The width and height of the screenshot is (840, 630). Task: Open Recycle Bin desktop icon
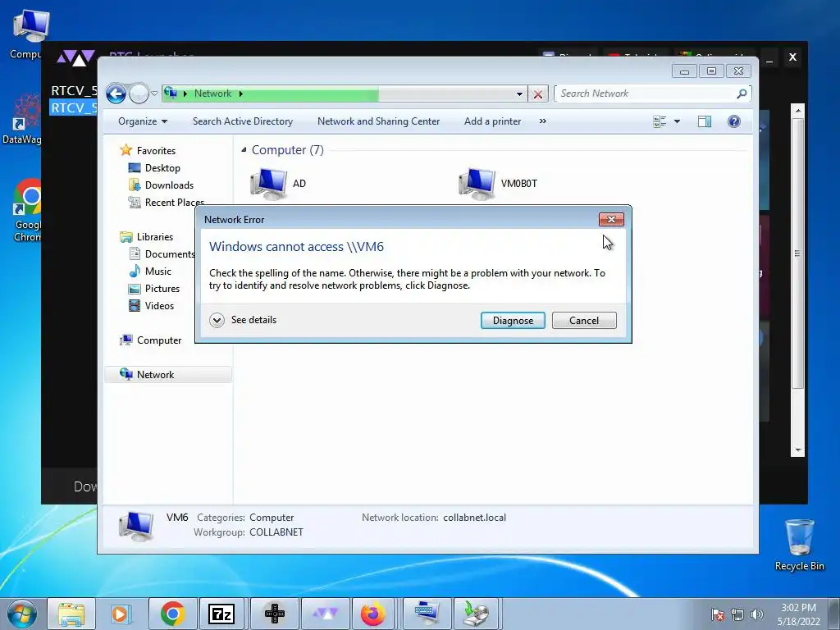799,545
